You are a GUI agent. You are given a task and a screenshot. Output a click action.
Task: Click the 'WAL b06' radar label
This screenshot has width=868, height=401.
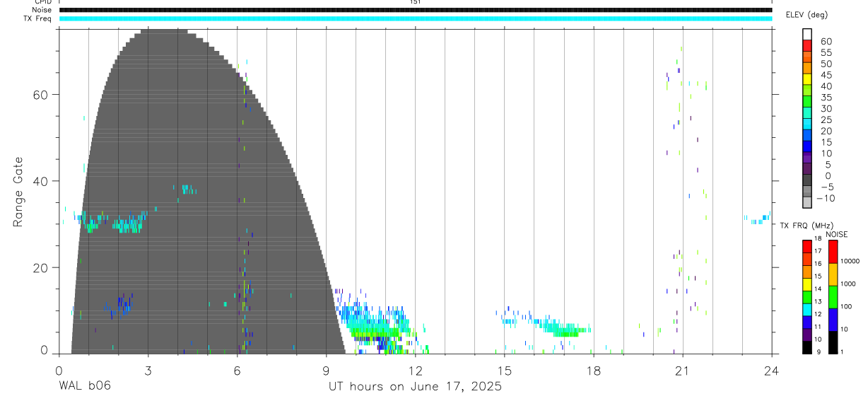pos(84,386)
